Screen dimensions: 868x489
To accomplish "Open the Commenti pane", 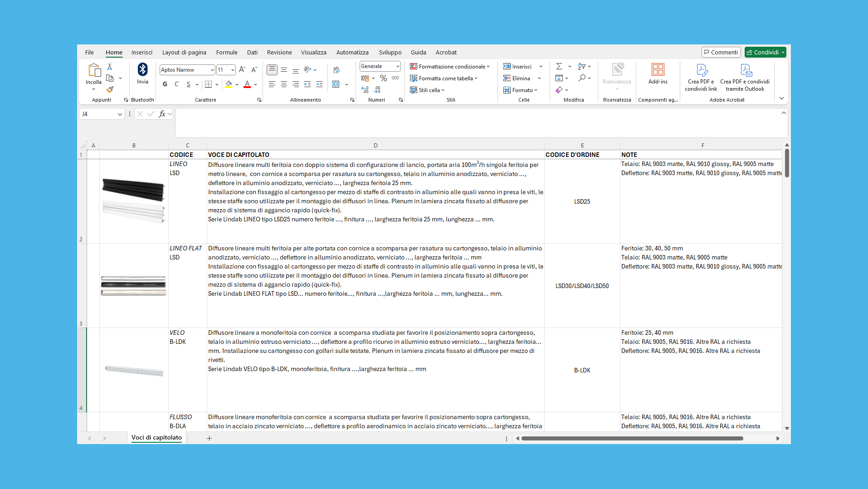I will tap(721, 52).
